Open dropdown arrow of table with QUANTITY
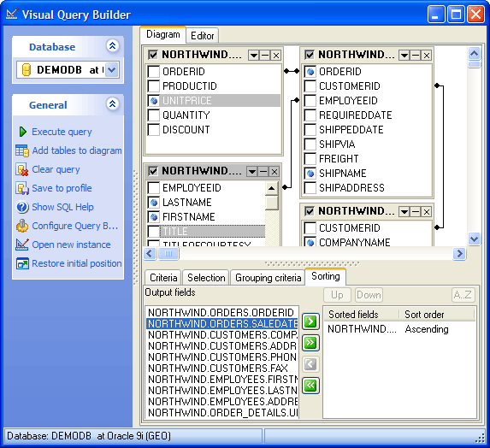The width and height of the screenshot is (490, 448). [254, 56]
